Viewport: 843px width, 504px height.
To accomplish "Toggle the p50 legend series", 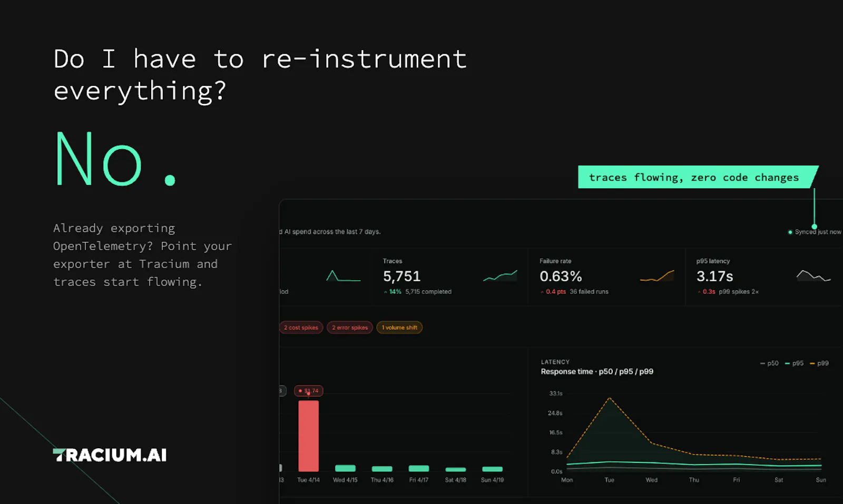I will click(x=769, y=363).
